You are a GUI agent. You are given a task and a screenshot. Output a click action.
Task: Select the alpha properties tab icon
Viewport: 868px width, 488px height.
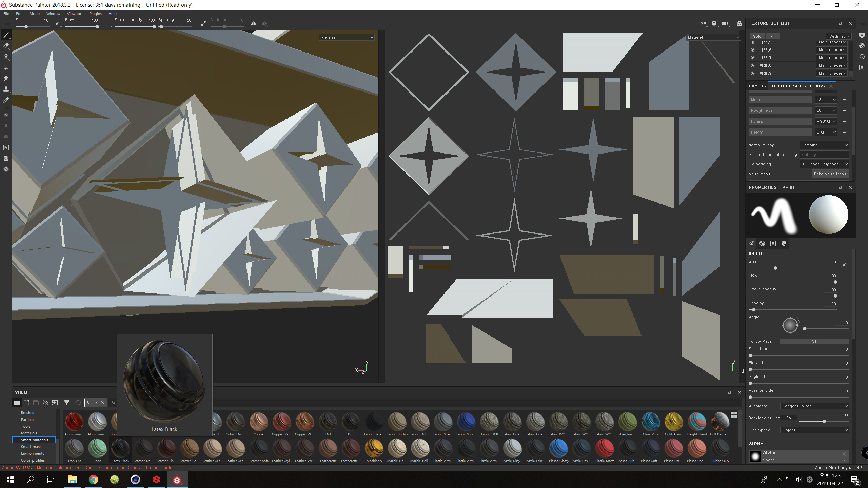click(762, 243)
